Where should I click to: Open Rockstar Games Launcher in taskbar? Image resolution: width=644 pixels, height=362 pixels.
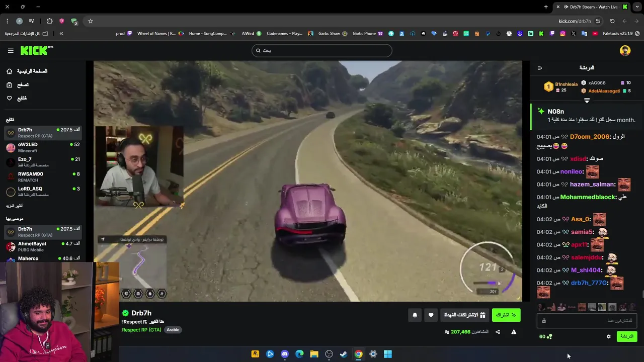pyautogui.click(x=255, y=354)
